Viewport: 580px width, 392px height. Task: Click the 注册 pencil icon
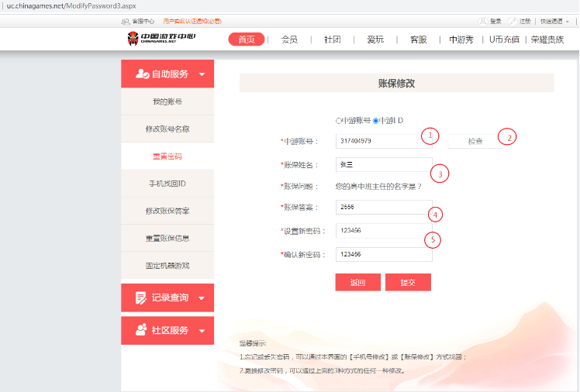coord(513,21)
